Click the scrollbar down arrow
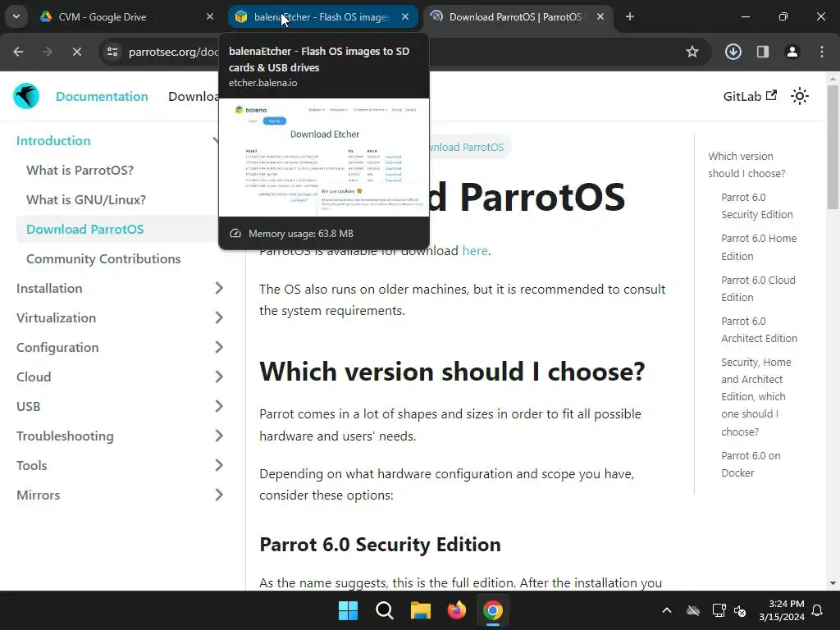Image resolution: width=840 pixels, height=630 pixels. [832, 583]
